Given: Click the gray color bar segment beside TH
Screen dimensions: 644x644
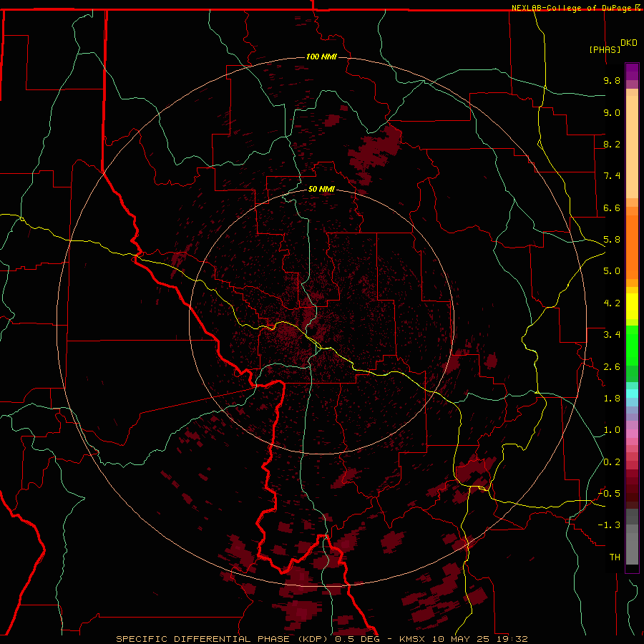Looking at the screenshot, I should pyautogui.click(x=632, y=549).
